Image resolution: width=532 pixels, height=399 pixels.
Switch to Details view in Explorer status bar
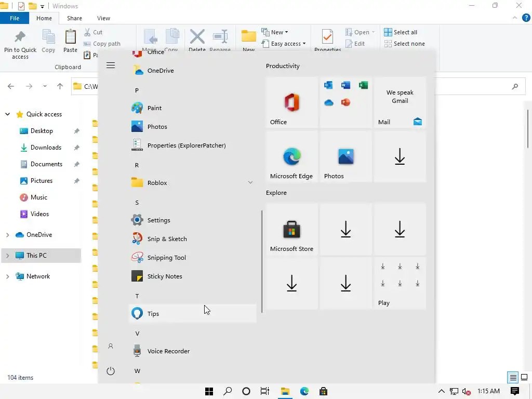click(513, 377)
